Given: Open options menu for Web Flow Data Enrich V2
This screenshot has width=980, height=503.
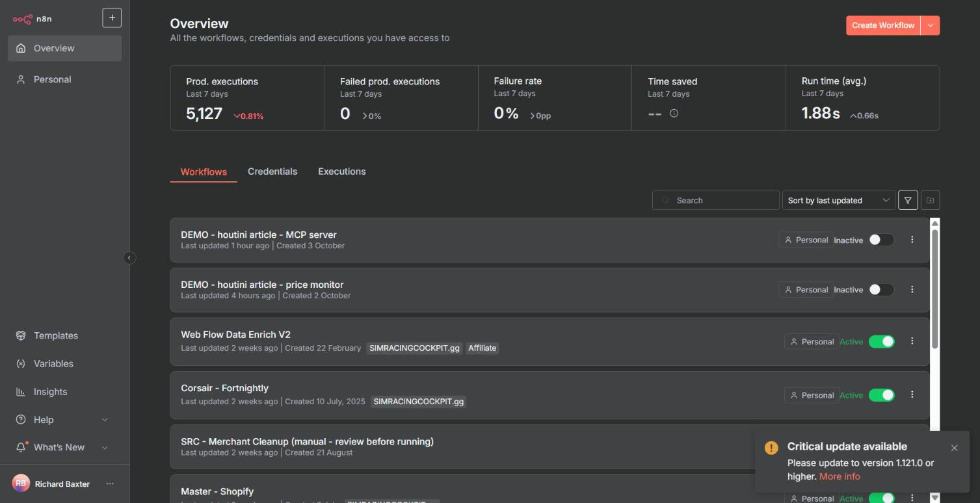Looking at the screenshot, I should pyautogui.click(x=912, y=341).
